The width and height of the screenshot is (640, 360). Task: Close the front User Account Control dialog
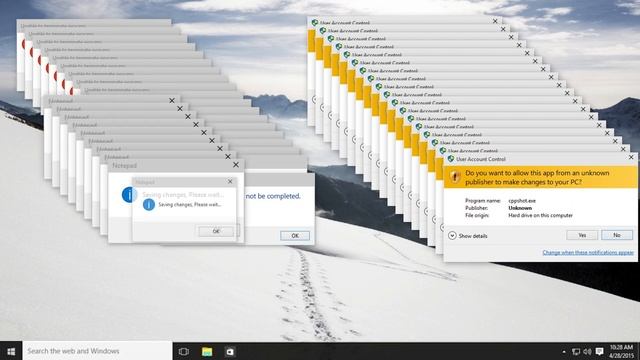coord(631,157)
